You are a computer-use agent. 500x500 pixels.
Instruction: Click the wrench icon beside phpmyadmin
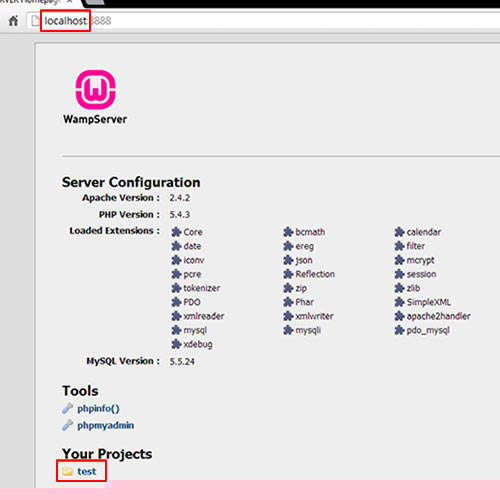click(68, 425)
